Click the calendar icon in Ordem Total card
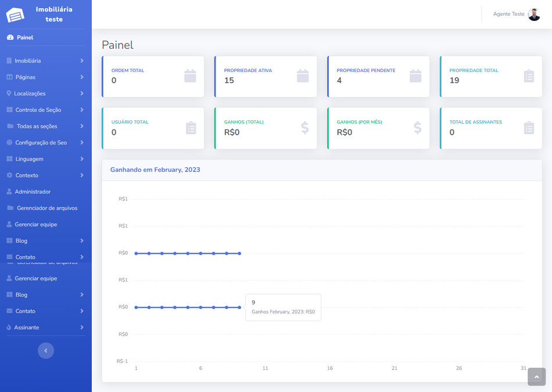The width and height of the screenshot is (552, 392). tap(190, 76)
